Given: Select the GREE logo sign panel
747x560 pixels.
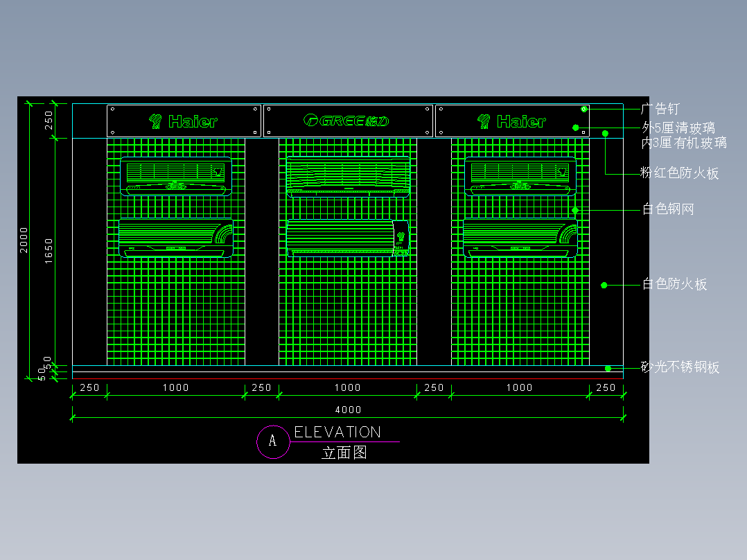Looking at the screenshot, I should (348, 121).
